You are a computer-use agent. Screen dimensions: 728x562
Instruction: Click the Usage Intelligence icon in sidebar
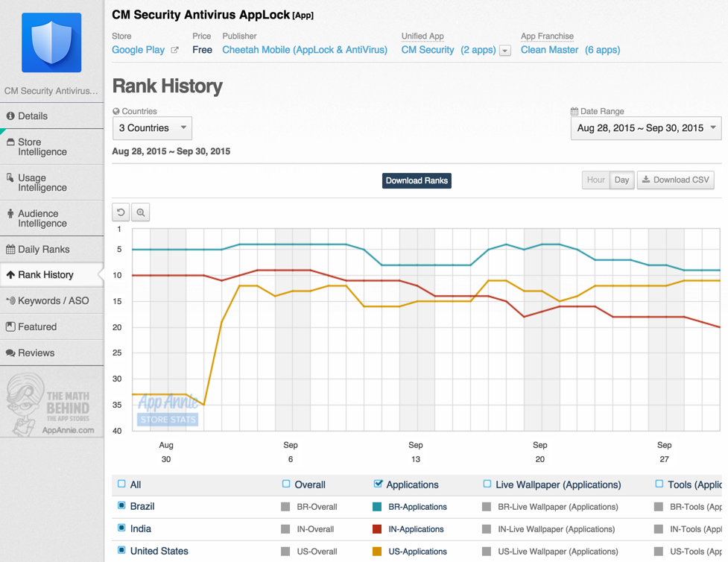(10, 178)
